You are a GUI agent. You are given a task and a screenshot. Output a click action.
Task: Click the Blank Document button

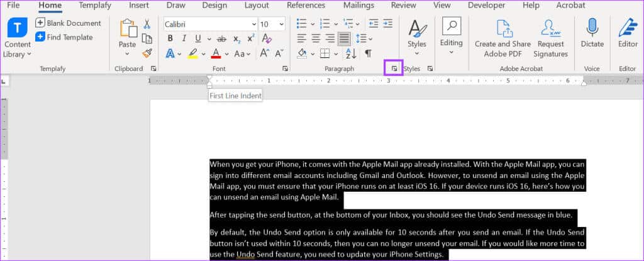coord(68,23)
